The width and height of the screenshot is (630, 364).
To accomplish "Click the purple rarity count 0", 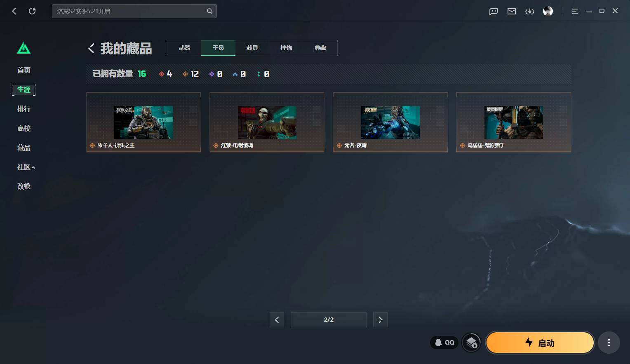I will click(216, 74).
